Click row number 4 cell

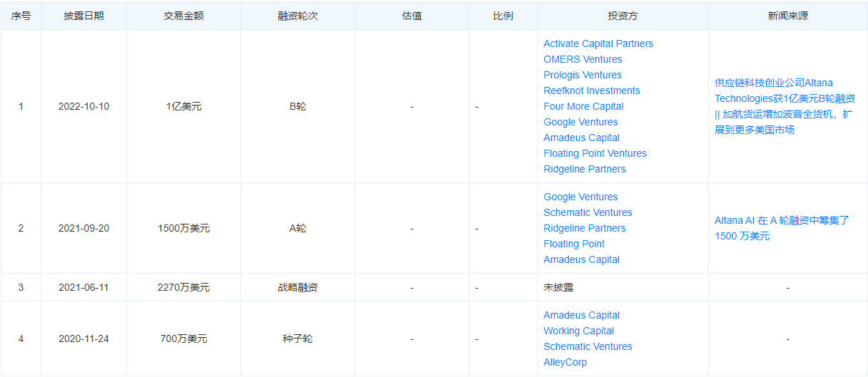click(21, 339)
